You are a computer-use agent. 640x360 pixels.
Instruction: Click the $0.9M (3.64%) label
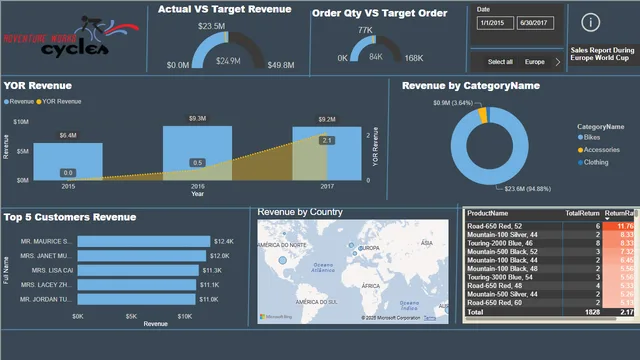pyautogui.click(x=453, y=103)
